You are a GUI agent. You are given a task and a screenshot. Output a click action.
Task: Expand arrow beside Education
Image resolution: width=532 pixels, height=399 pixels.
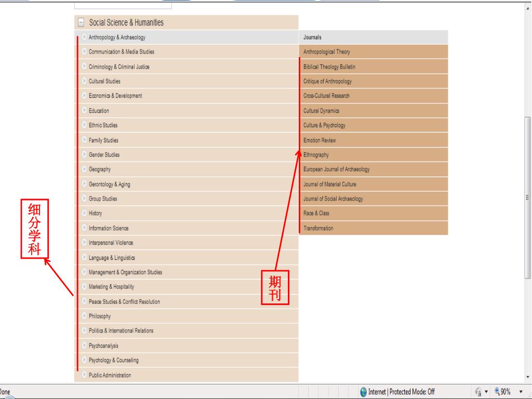(x=84, y=110)
